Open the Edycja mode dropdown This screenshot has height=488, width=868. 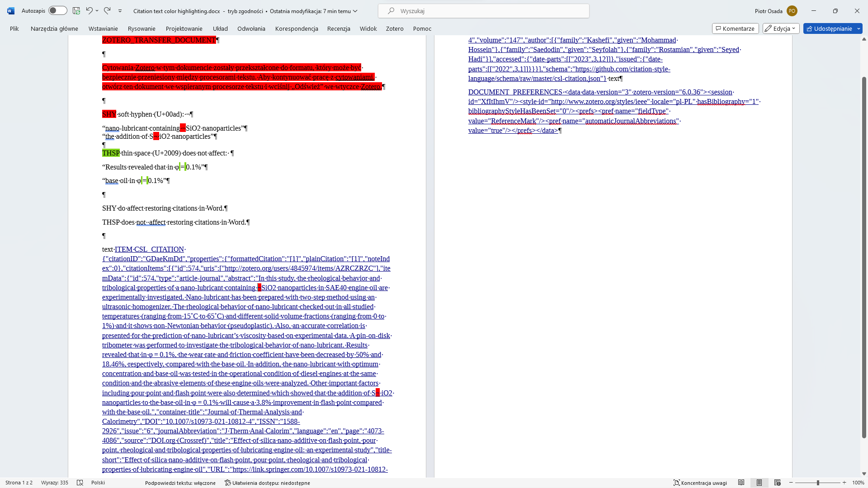781,28
